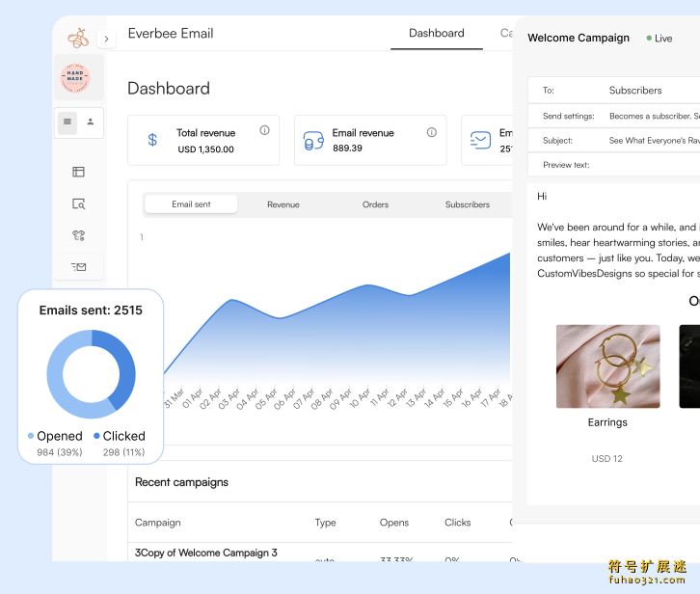
Task: Open the tags sidebar icon
Action: click(78, 235)
